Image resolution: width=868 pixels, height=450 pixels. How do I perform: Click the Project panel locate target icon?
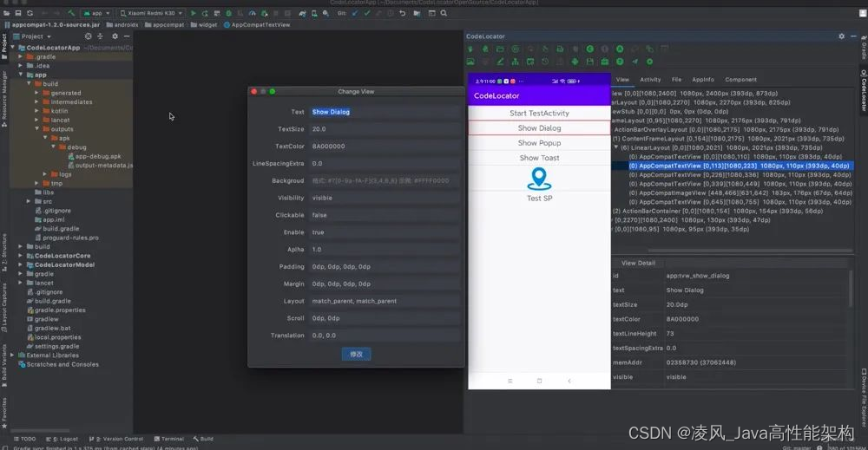88,36
